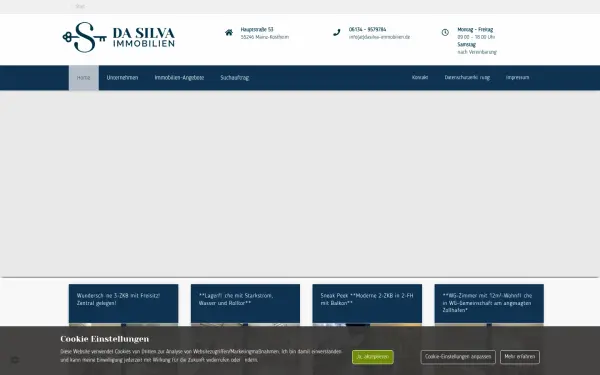Click the house address icon
The height and width of the screenshot is (375, 600).
pos(229,33)
